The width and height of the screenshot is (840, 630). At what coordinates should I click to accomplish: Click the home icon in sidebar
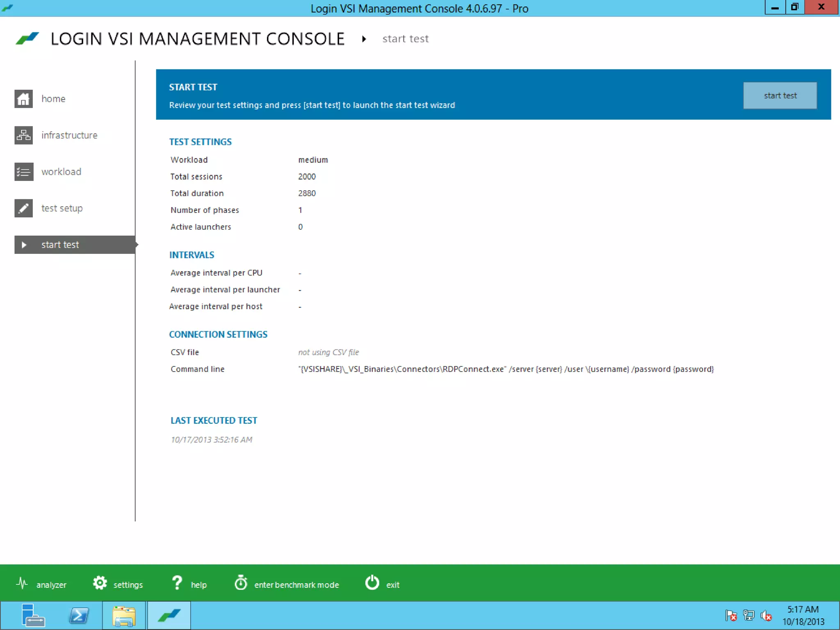click(x=23, y=99)
